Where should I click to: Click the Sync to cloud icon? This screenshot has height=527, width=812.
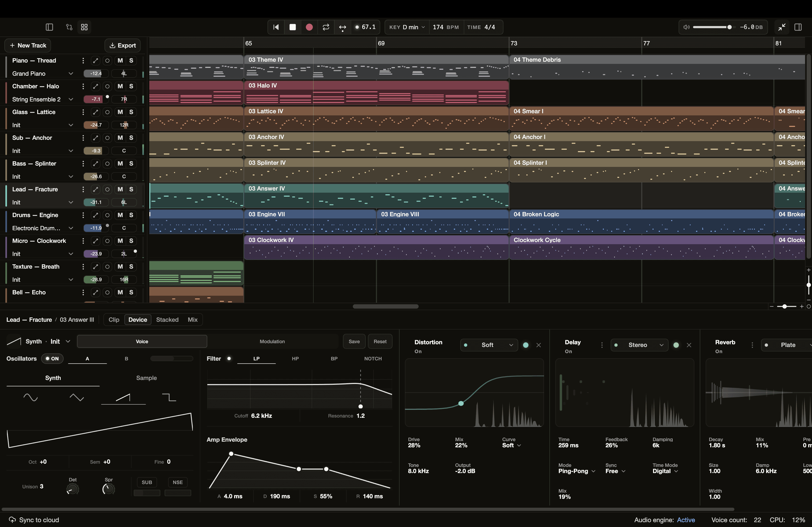12,520
